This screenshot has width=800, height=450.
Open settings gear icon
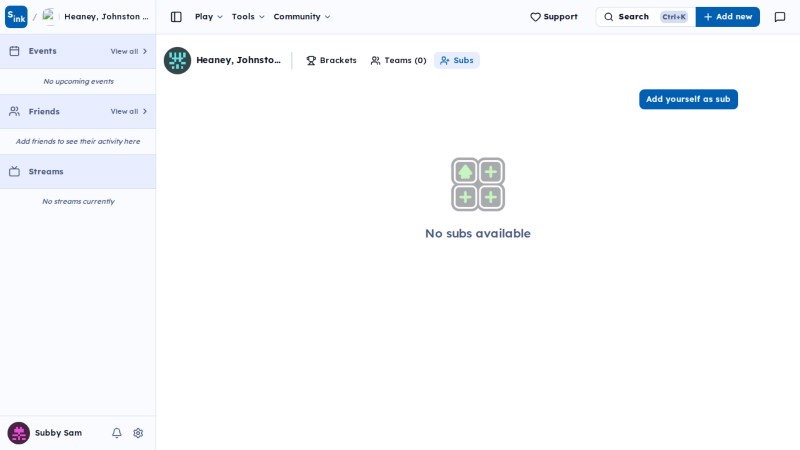coord(138,433)
